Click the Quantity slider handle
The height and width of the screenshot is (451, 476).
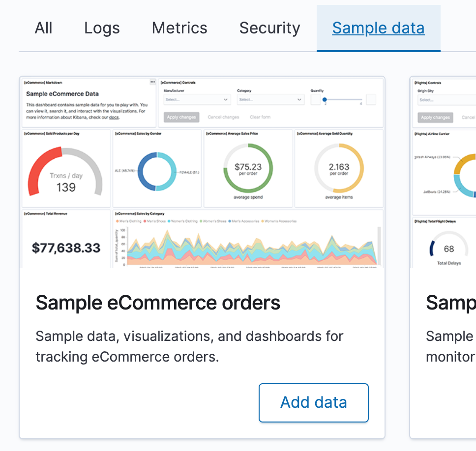click(x=325, y=100)
